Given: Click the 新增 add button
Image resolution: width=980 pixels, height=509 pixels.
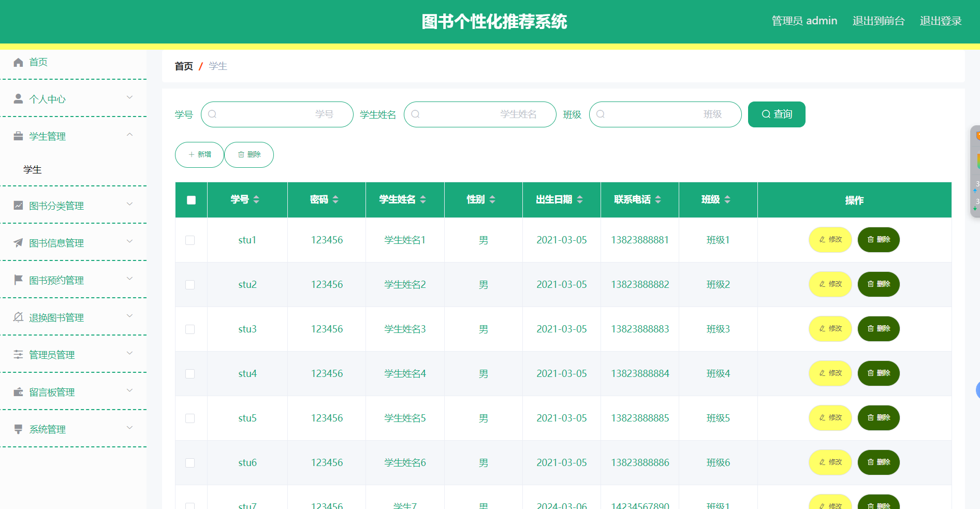Looking at the screenshot, I should click(x=199, y=155).
